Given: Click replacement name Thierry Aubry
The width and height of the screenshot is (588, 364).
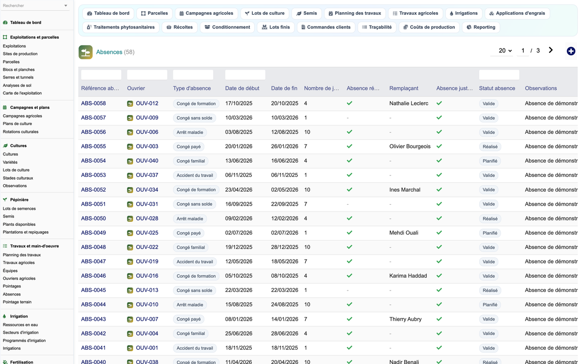Looking at the screenshot, I should click(405, 319).
